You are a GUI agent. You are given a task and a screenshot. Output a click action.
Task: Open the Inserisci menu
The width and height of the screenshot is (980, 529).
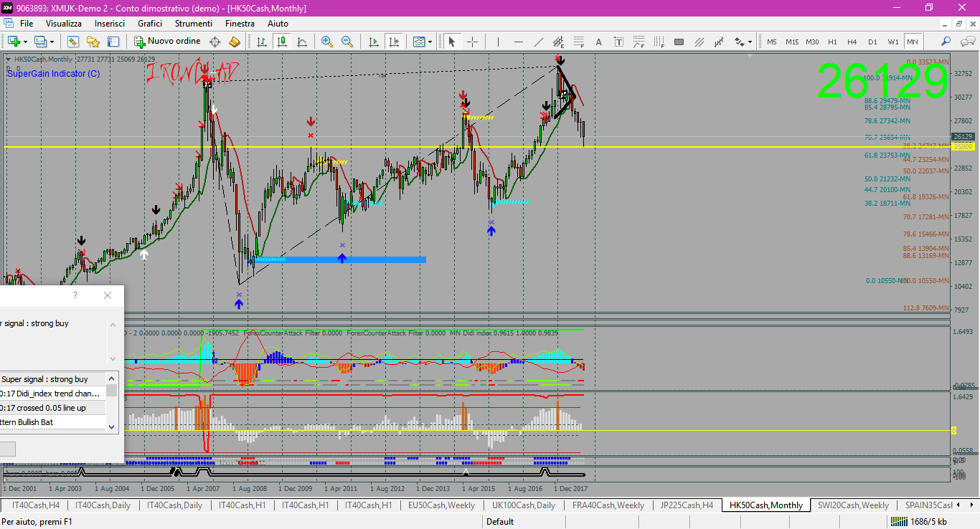(110, 24)
